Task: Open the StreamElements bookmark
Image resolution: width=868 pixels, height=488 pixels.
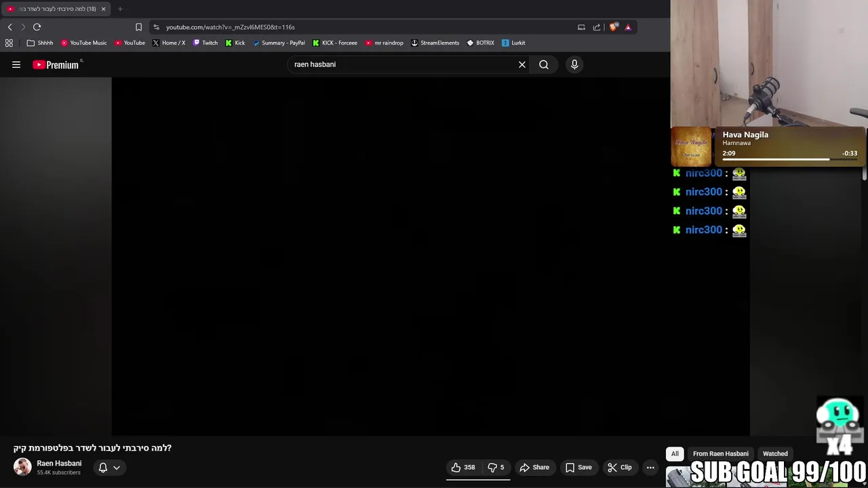Action: coord(435,43)
